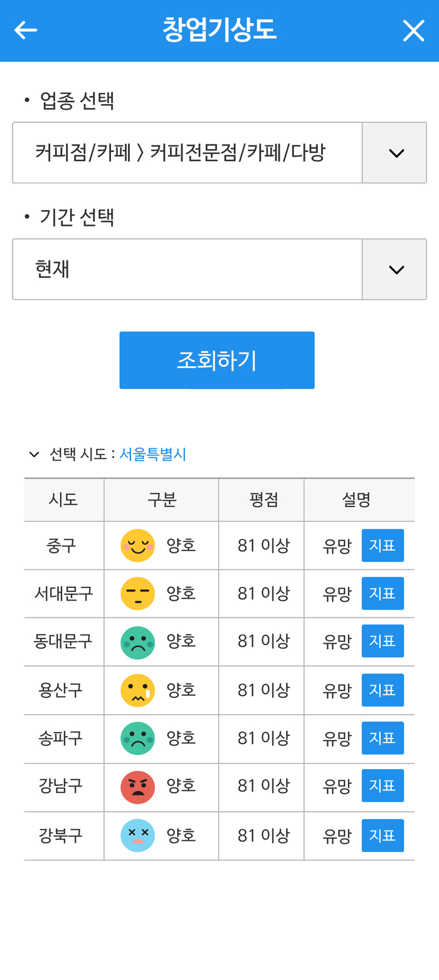Click the 지표 button for 서대문구
The width and height of the screenshot is (439, 980).
(383, 593)
